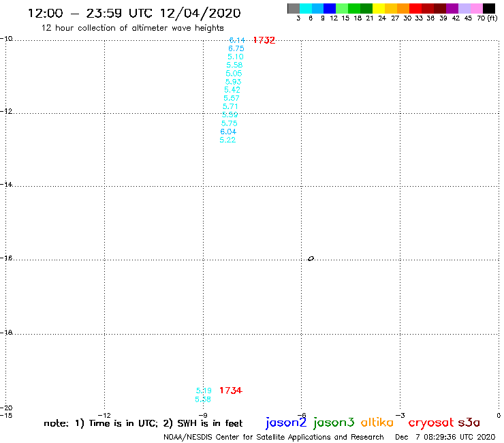Select the legend label 27
Viewport: 504px width, 443px height.
tap(395, 18)
